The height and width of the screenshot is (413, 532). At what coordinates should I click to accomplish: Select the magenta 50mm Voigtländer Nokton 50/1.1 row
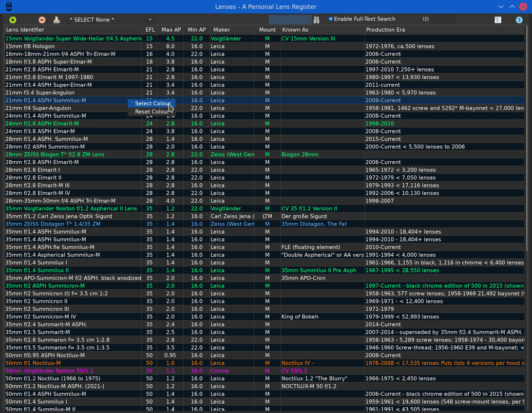(73, 371)
